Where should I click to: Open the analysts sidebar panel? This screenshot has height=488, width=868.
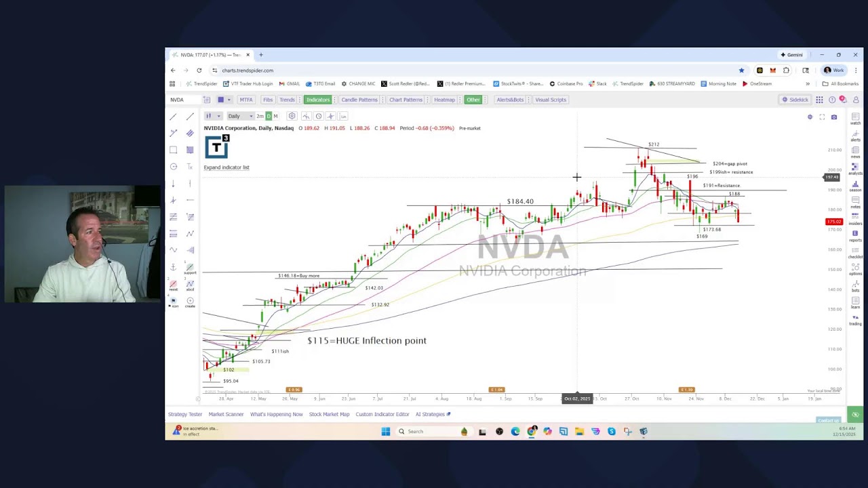[855, 169]
